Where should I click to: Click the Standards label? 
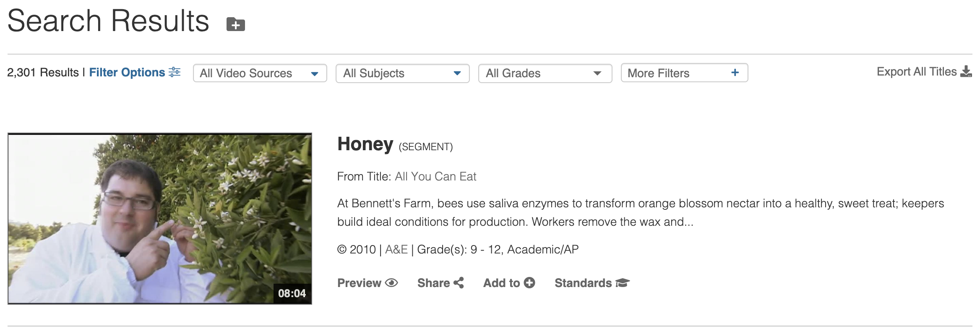coord(583,283)
